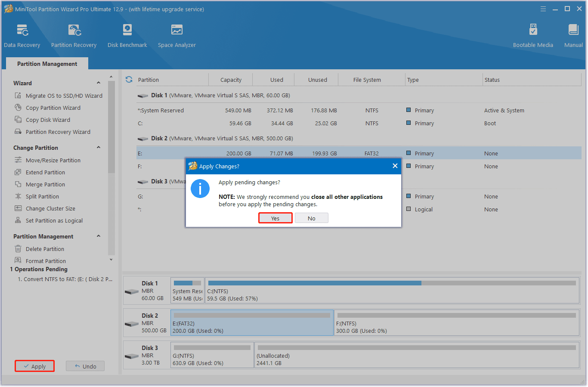Click the F:(NTFS) block in disk map
Image resolution: width=588 pixels, height=387 pixels.
(457, 323)
